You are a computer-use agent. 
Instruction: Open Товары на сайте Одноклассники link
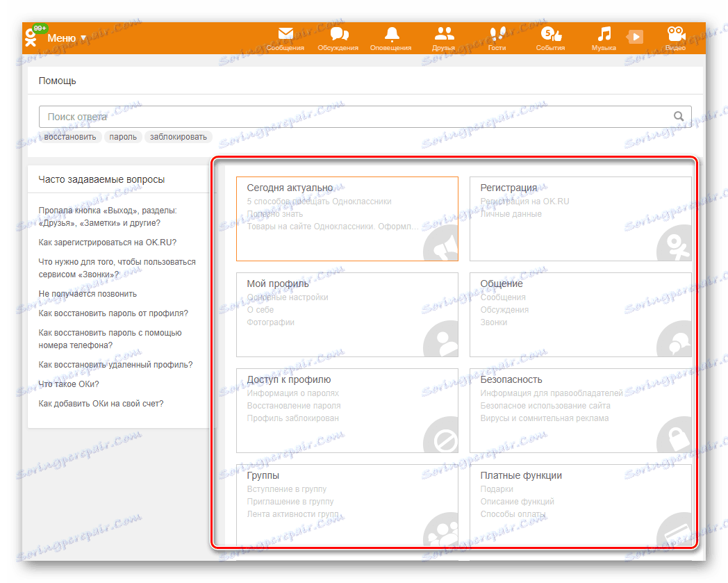[x=333, y=227]
